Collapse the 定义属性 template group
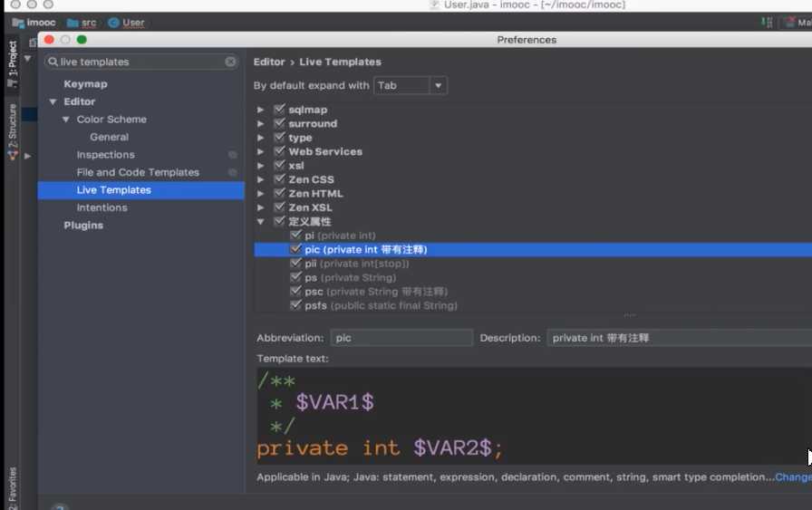 [260, 222]
